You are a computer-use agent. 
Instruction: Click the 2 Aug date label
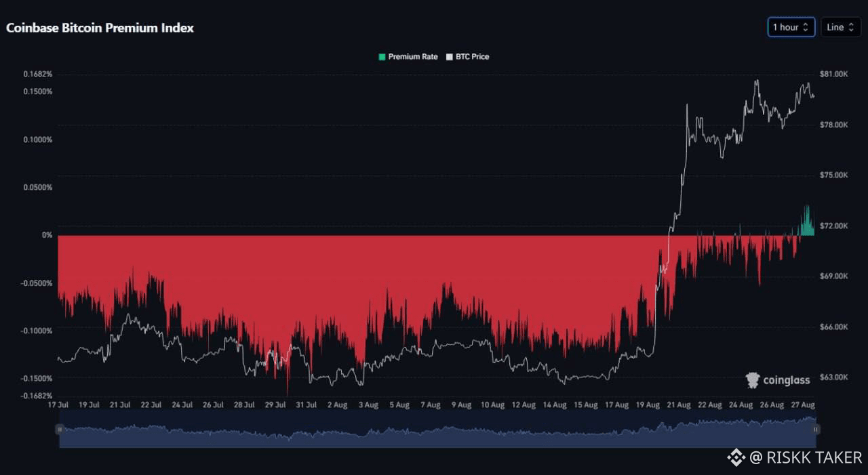pos(337,405)
